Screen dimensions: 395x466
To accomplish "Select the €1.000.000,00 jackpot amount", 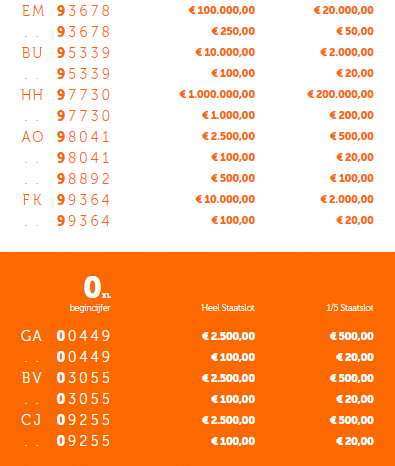I will click(217, 94).
